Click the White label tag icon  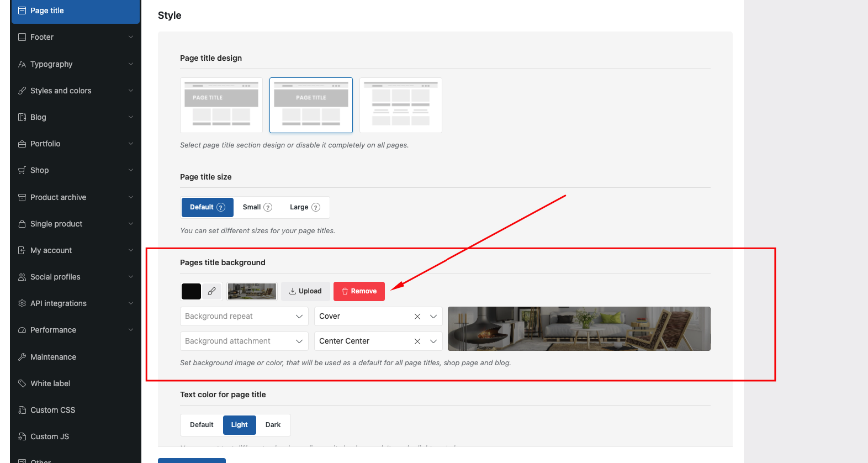pos(22,383)
